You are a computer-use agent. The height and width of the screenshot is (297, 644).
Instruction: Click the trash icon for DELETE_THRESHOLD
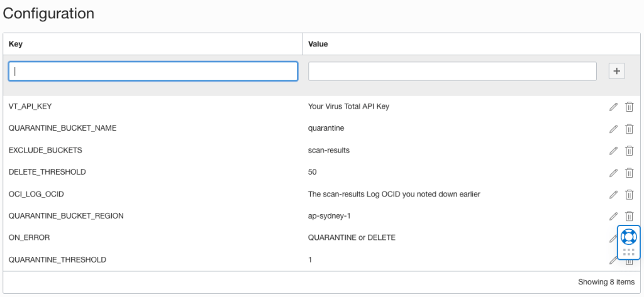pos(629,173)
